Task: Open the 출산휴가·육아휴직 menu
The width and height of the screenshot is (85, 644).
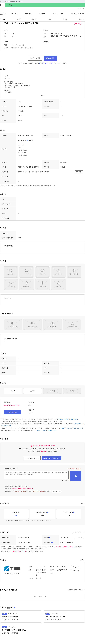Action: 77,14
